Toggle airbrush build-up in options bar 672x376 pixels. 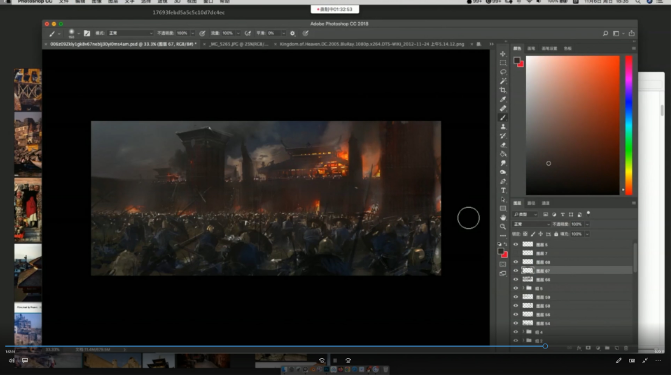point(248,33)
